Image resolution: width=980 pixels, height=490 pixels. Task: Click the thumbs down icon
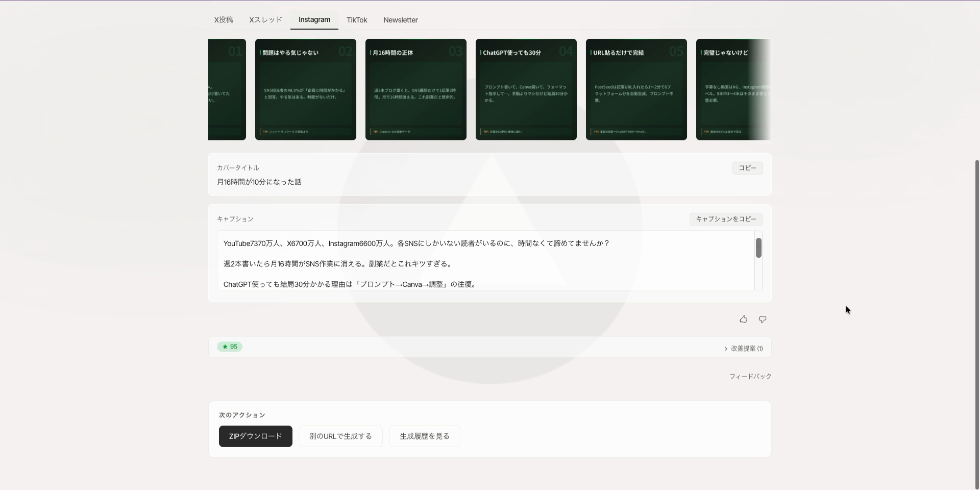(762, 320)
